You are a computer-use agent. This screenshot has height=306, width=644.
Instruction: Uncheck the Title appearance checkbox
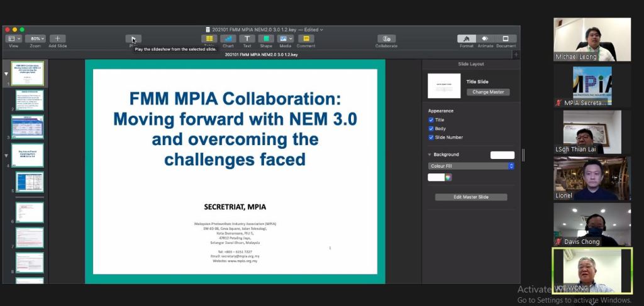tap(431, 120)
